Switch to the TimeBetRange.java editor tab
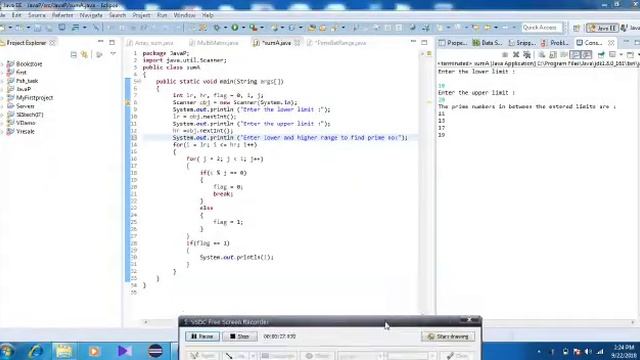The width and height of the screenshot is (640, 360). [337, 43]
